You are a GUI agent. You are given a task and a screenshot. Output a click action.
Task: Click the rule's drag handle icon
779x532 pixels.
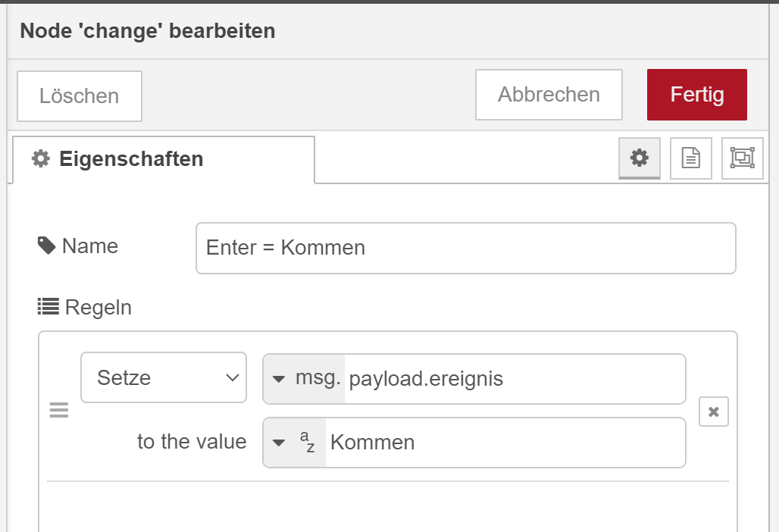pyautogui.click(x=59, y=411)
